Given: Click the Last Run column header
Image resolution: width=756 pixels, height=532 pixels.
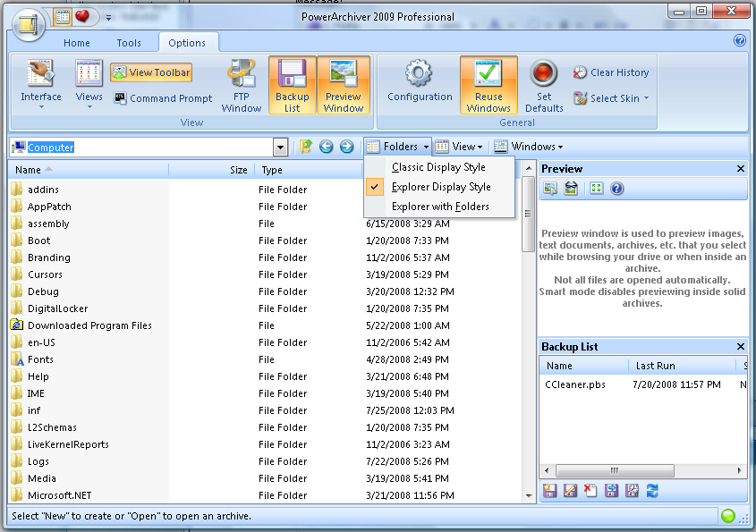Looking at the screenshot, I should [682, 366].
